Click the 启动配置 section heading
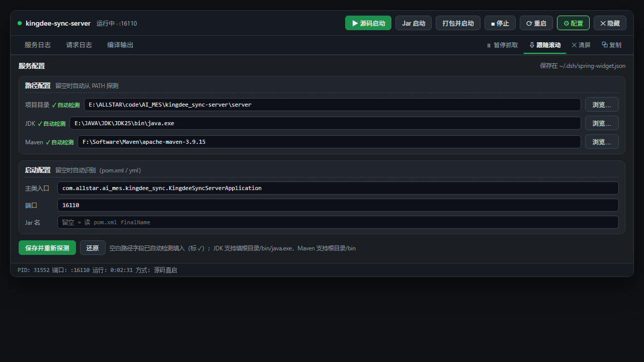Image resolution: width=644 pixels, height=362 pixels. coord(38,170)
